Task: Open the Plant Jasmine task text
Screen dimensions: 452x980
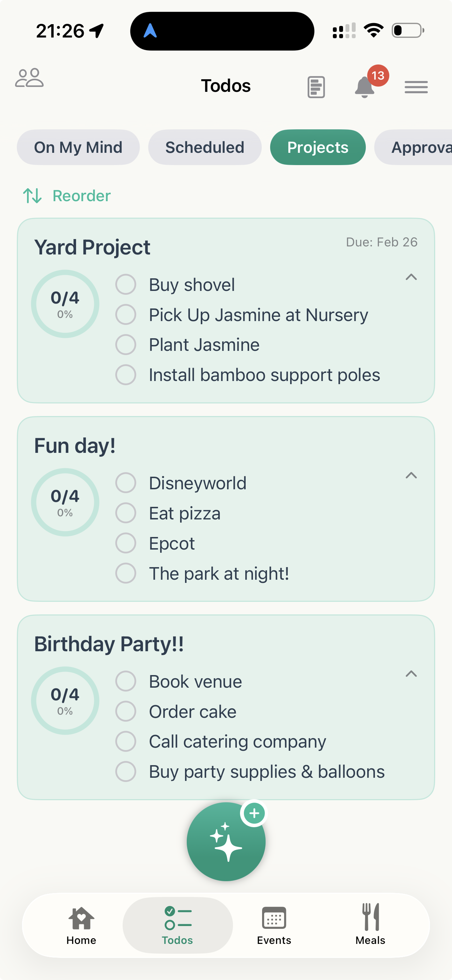Action: click(x=204, y=345)
